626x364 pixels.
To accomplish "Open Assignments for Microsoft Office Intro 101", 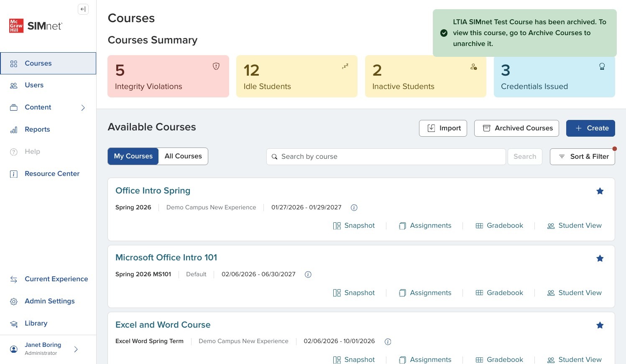I will [425, 293].
